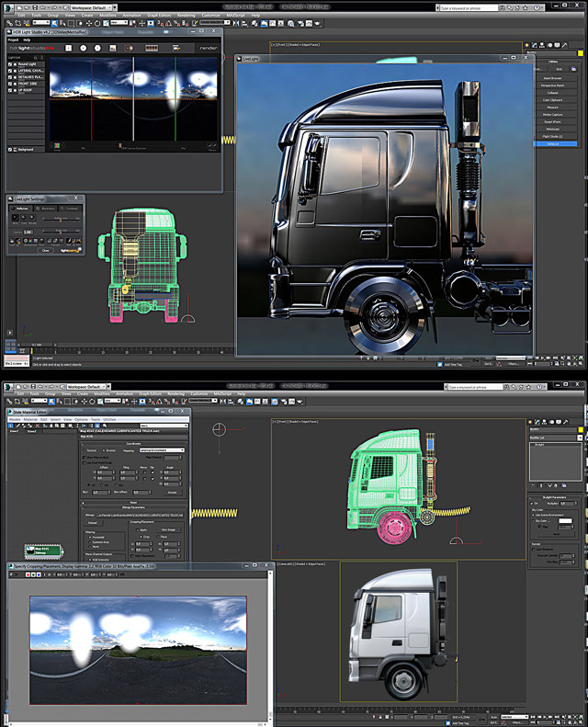Click the Select and Move icon above HDR Light Studio
588x727 pixels.
[88, 23]
